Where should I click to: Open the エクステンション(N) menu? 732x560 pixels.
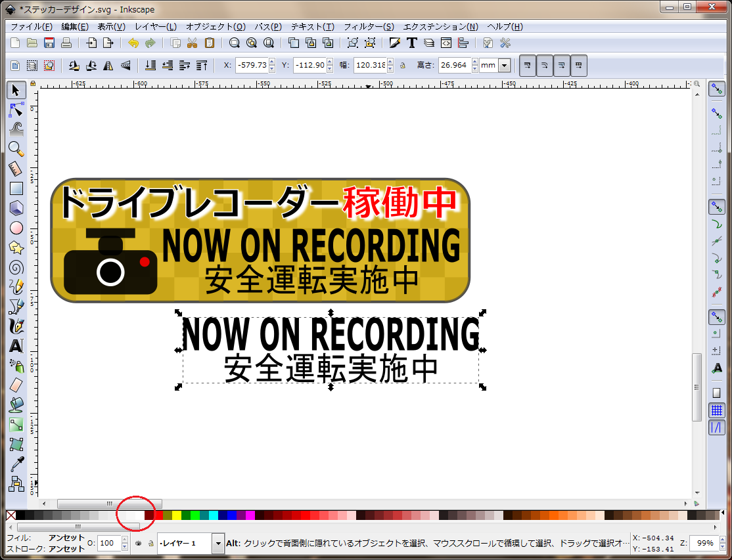click(440, 27)
